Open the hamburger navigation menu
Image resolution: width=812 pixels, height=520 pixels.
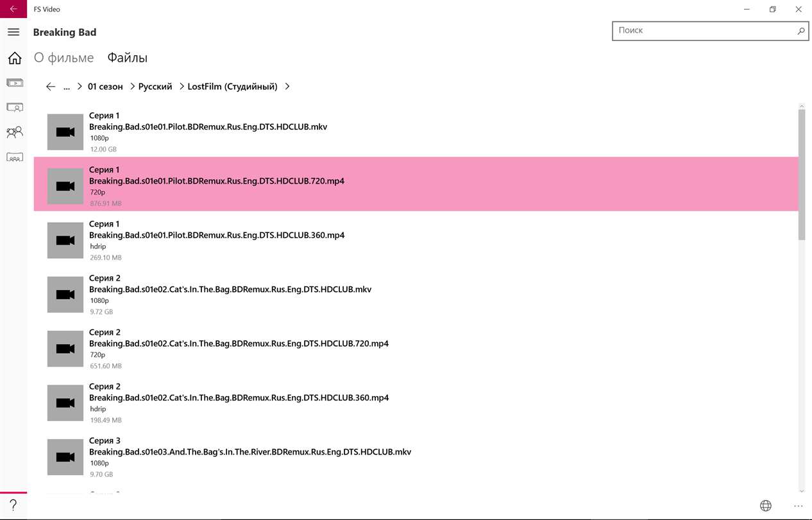coord(13,32)
